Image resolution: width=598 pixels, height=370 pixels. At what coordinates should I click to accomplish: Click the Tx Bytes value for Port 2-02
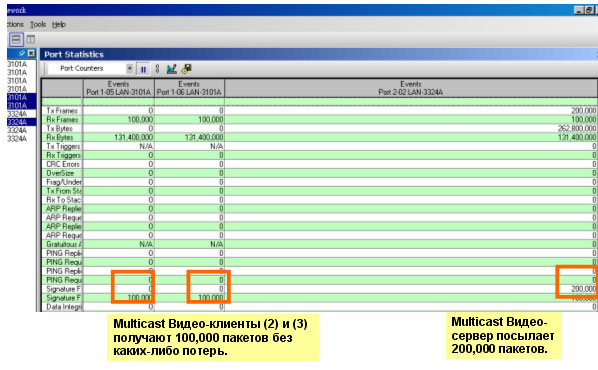point(577,129)
